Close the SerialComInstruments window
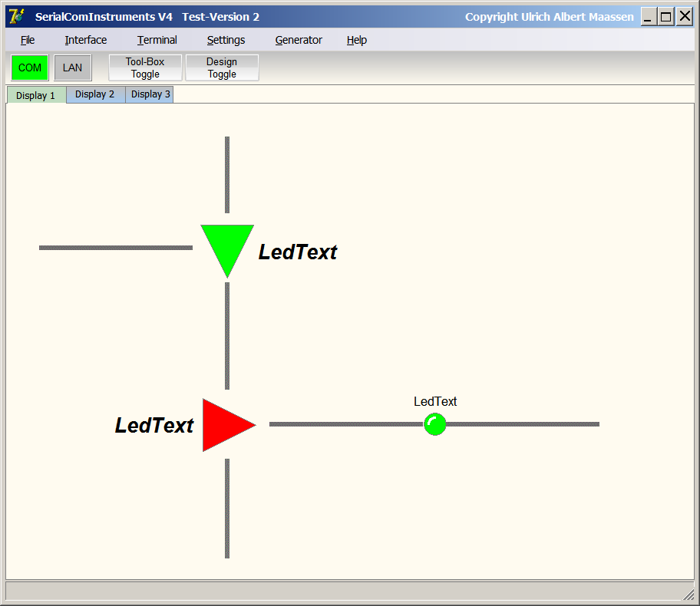 [685, 17]
